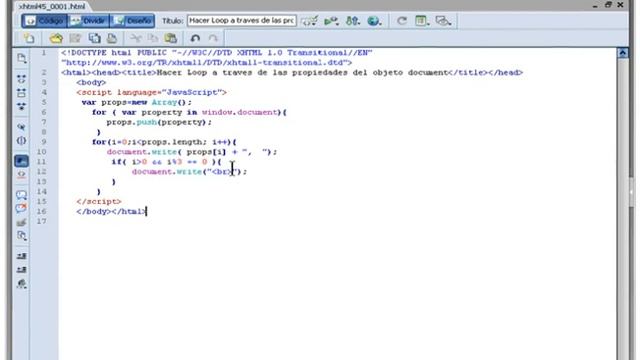Click the Copy icon

153,38
